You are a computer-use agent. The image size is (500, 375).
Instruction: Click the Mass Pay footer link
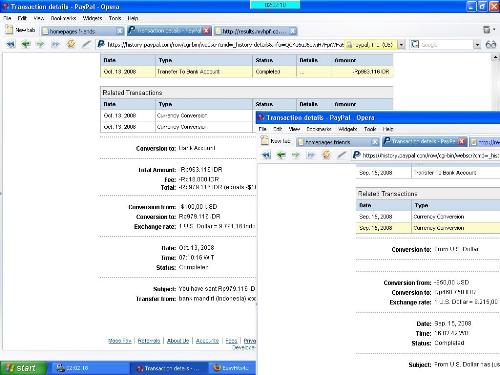pos(120,340)
